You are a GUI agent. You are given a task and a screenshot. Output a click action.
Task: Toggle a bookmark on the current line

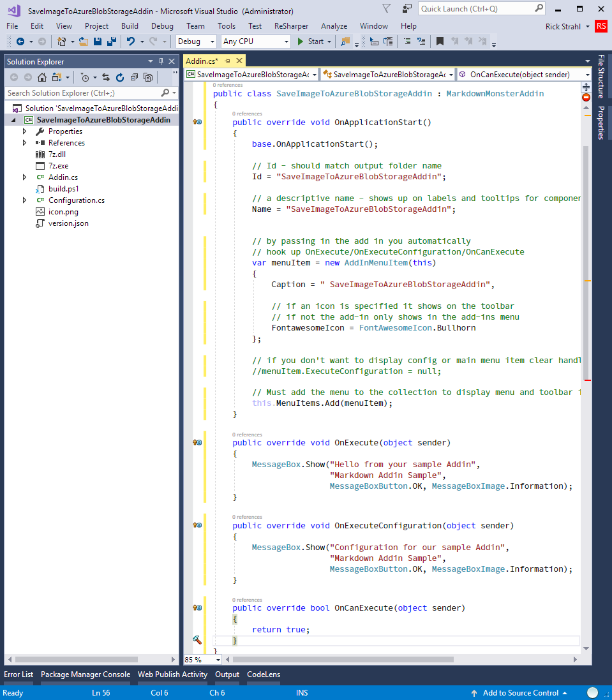coord(440,41)
